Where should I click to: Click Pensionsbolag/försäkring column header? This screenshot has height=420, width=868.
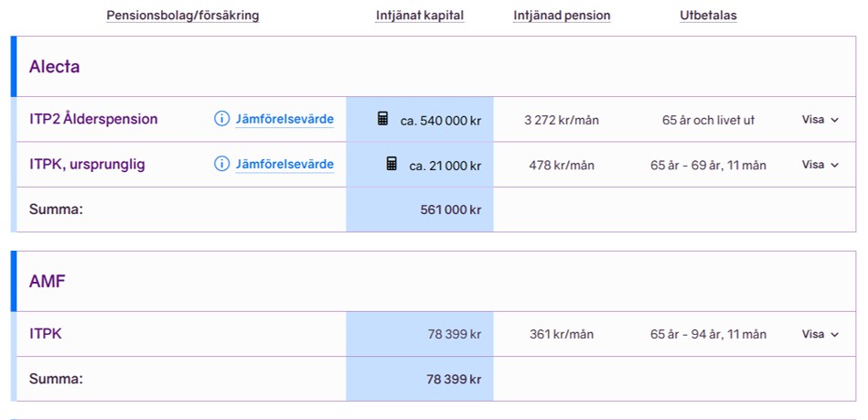pos(183,16)
